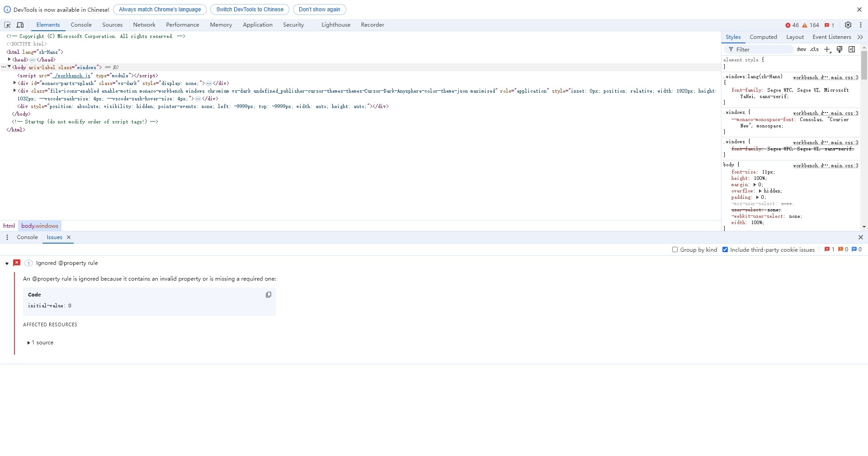The height and width of the screenshot is (456, 868).
Task: Open the Event Listeners tab
Action: click(831, 37)
